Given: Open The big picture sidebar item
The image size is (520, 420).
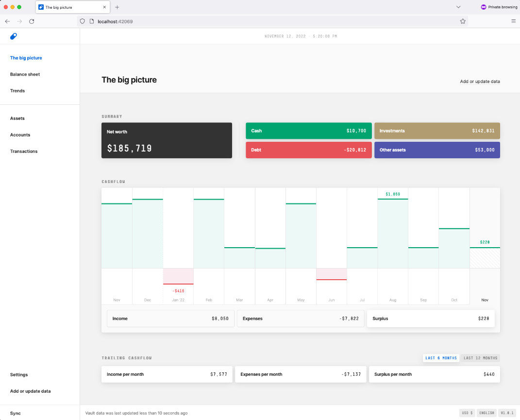Looking at the screenshot, I should 26,58.
